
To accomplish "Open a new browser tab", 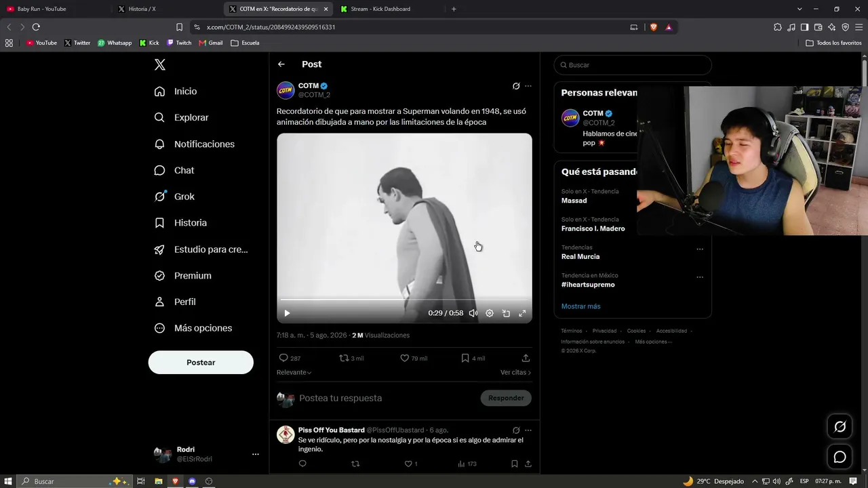I will (x=454, y=9).
